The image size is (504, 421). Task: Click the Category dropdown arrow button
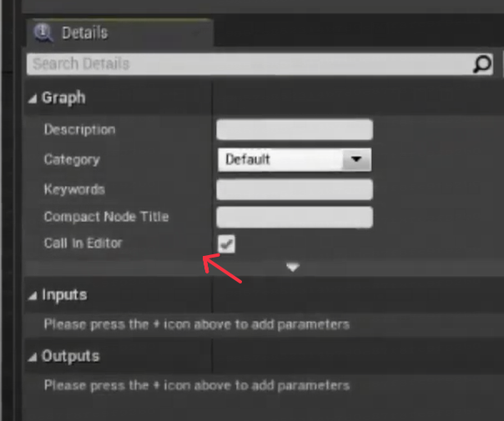(356, 159)
